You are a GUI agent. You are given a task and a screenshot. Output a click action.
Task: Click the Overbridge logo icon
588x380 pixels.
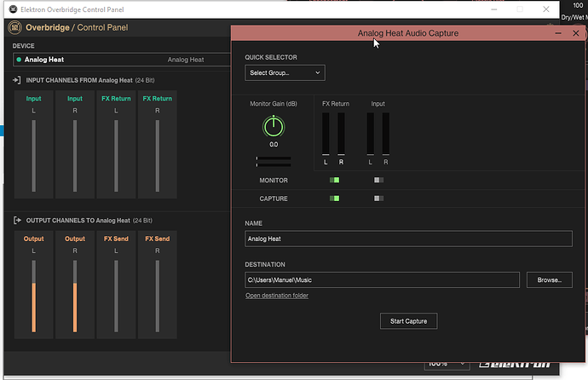pyautogui.click(x=15, y=27)
